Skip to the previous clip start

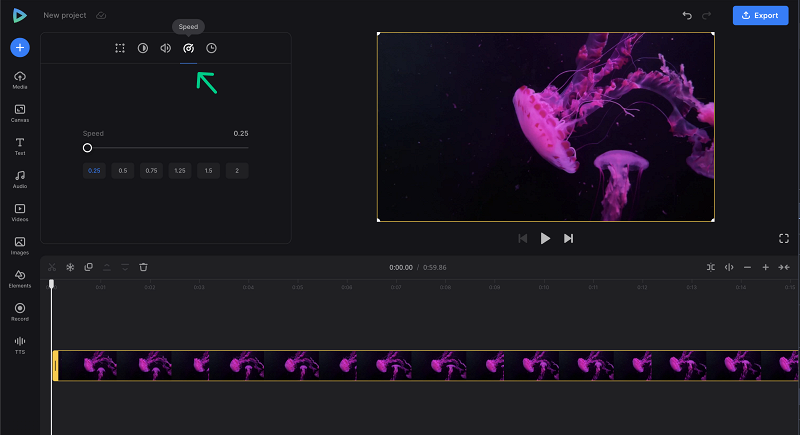pos(522,238)
